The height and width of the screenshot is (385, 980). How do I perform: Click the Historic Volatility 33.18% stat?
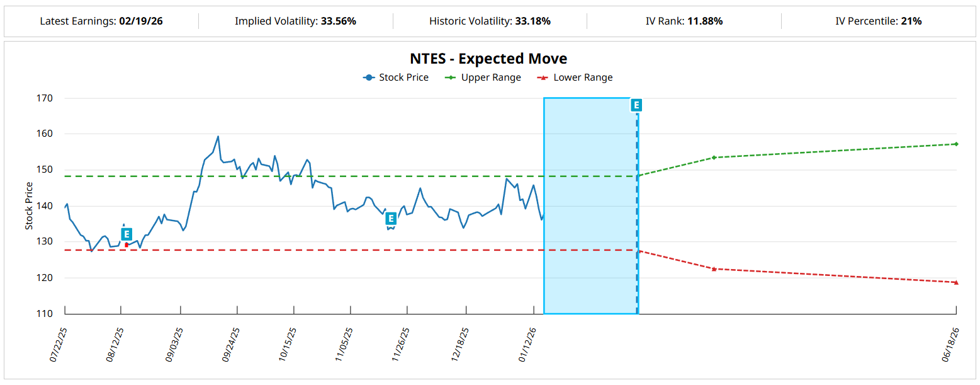pos(490,21)
